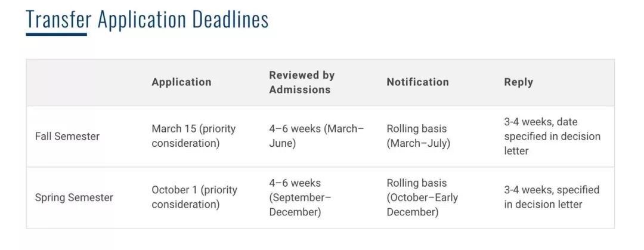The height and width of the screenshot is (250, 644).
Task: Click the empty top-left header cell
Action: click(x=83, y=82)
